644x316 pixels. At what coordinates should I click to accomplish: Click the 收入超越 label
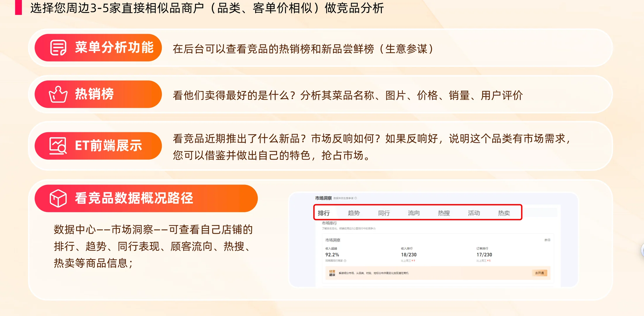coord(331,248)
